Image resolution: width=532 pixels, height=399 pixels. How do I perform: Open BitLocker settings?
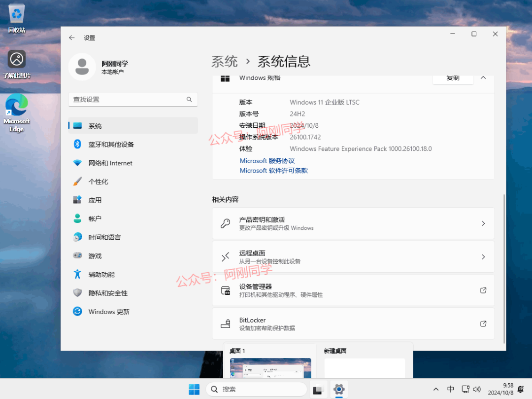coord(353,324)
